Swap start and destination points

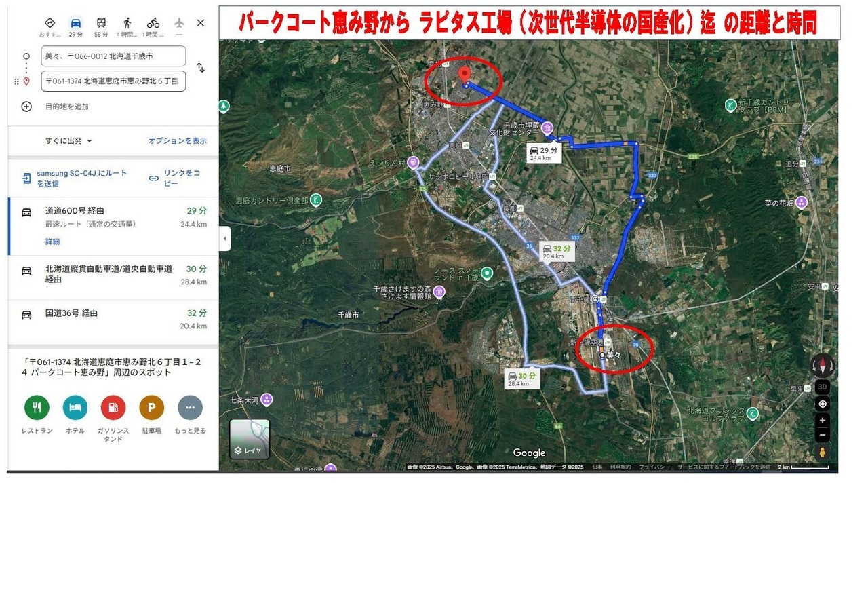point(201,68)
